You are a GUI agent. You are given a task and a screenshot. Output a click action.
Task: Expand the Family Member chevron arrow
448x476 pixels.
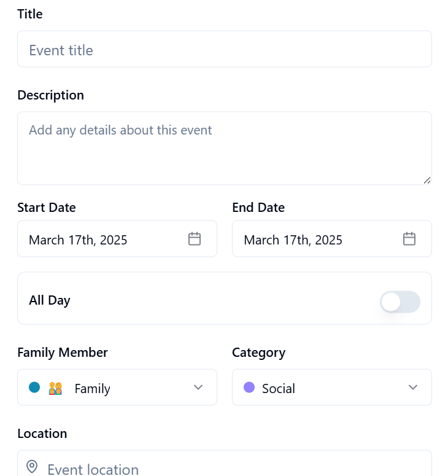point(198,387)
